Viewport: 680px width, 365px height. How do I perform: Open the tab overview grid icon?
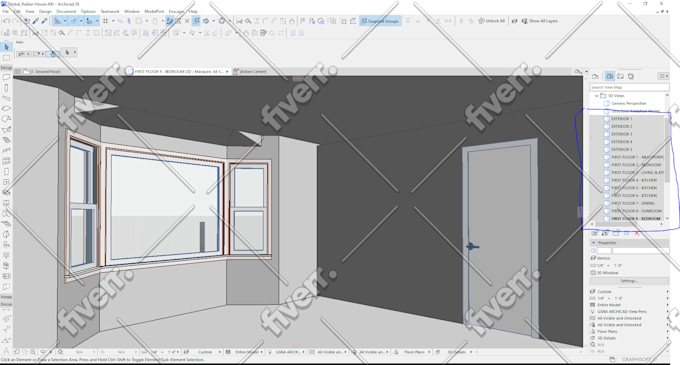pyautogui.click(x=18, y=72)
